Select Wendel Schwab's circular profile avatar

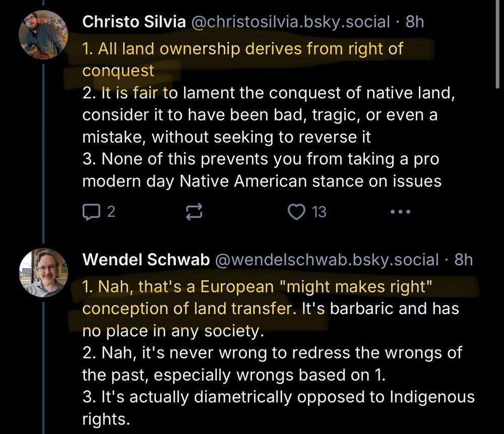(44, 272)
